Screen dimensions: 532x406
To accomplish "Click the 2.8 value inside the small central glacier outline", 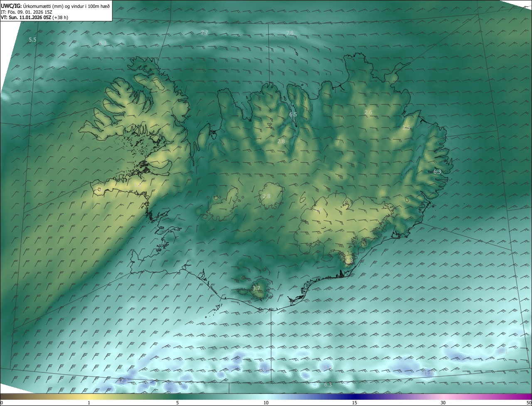I will pos(266,196).
